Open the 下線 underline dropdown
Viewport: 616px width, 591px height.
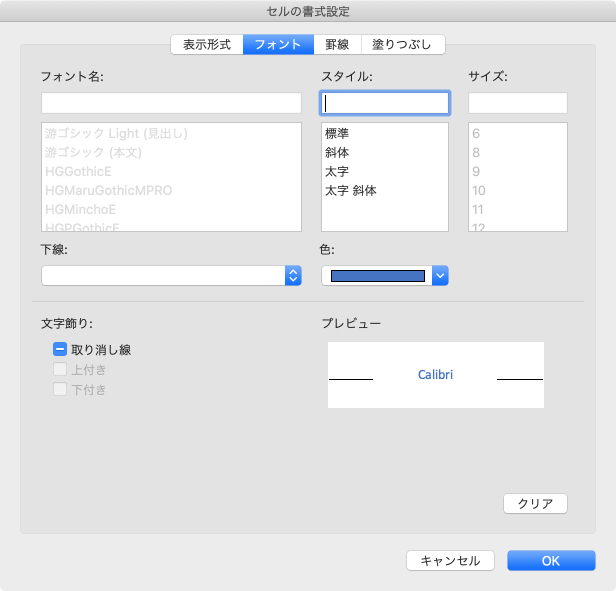(x=292, y=276)
